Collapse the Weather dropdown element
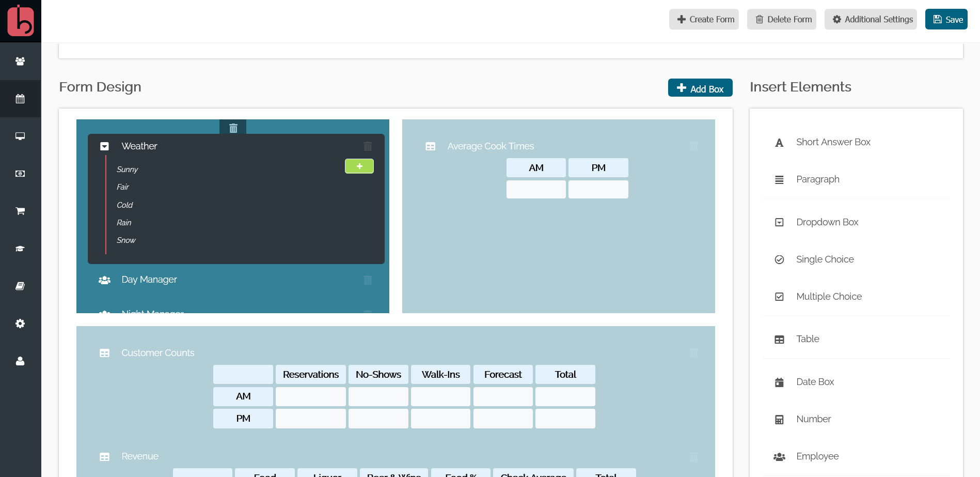 pos(104,146)
